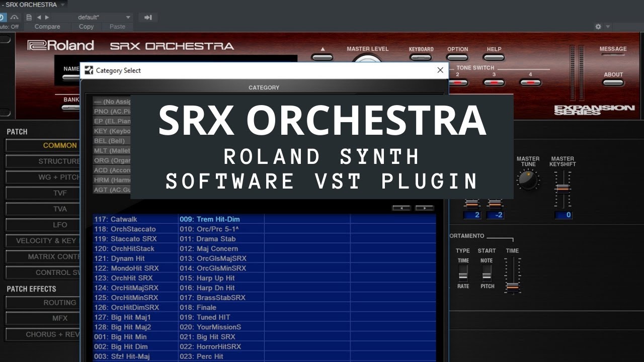Go to previous preset with left arrow
The width and height of the screenshot is (644, 362).
(39, 17)
